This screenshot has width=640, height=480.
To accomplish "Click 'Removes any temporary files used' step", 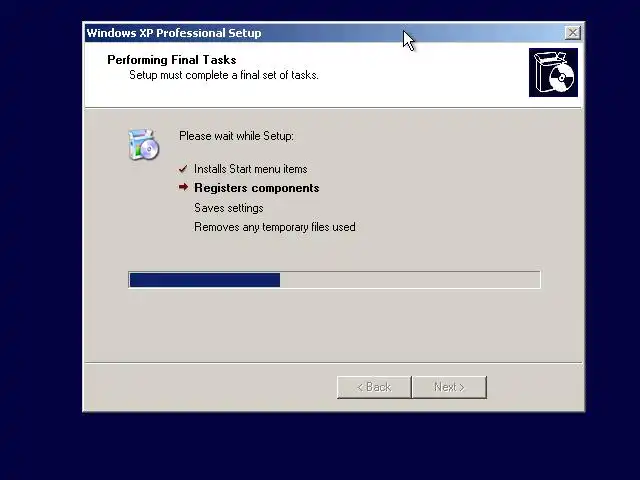I will [275, 227].
